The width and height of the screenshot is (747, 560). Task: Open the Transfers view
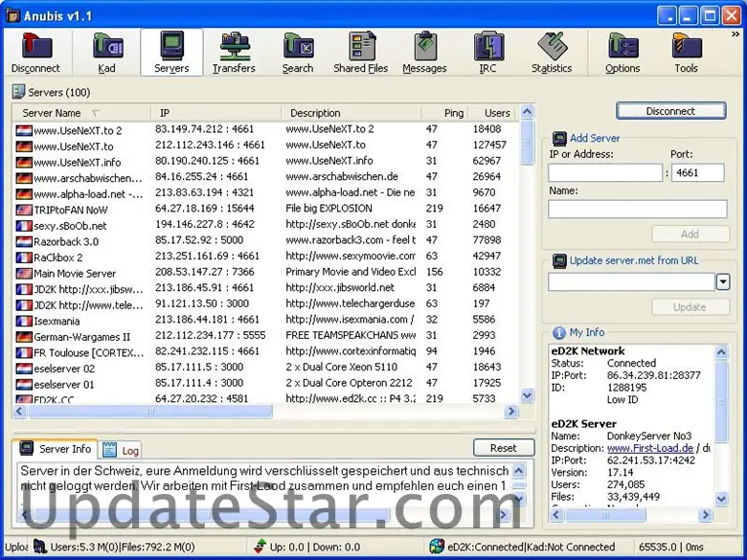234,53
